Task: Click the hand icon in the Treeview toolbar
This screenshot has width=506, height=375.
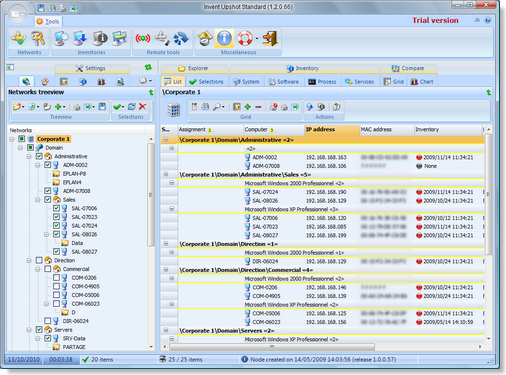Action: point(47,107)
